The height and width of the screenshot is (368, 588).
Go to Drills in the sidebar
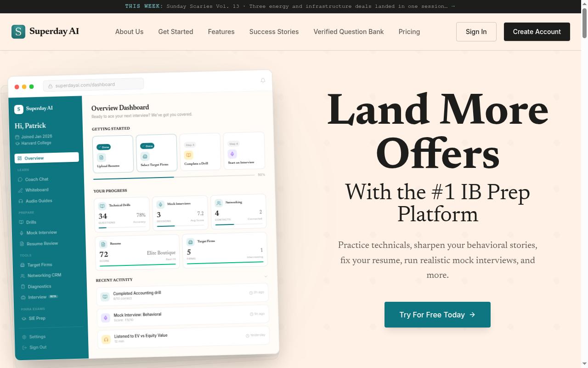coord(28,222)
